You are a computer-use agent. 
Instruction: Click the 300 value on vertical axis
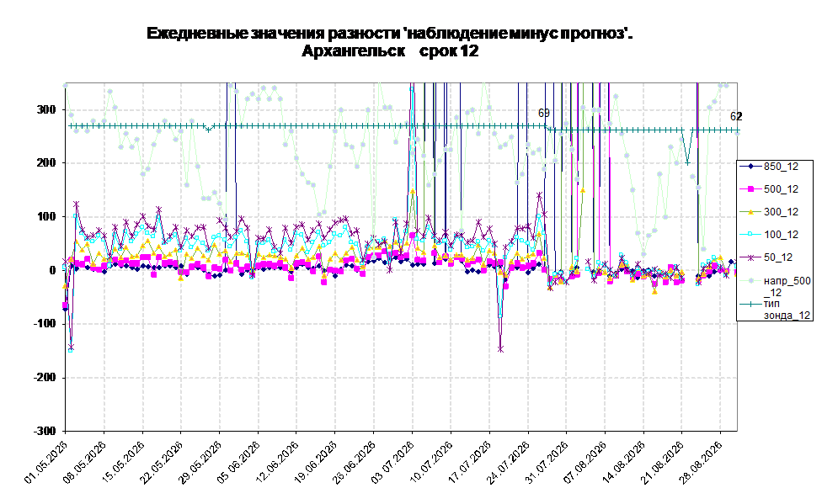pos(45,109)
